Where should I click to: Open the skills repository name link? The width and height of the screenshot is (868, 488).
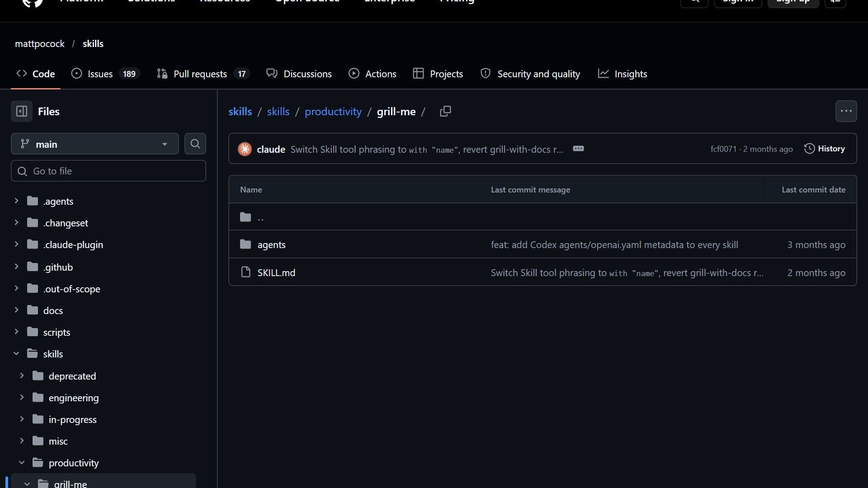[x=93, y=44]
